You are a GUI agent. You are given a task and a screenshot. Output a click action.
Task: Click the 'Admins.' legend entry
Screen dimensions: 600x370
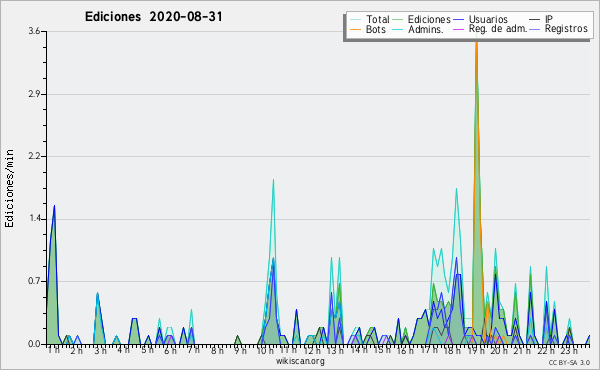[426, 29]
